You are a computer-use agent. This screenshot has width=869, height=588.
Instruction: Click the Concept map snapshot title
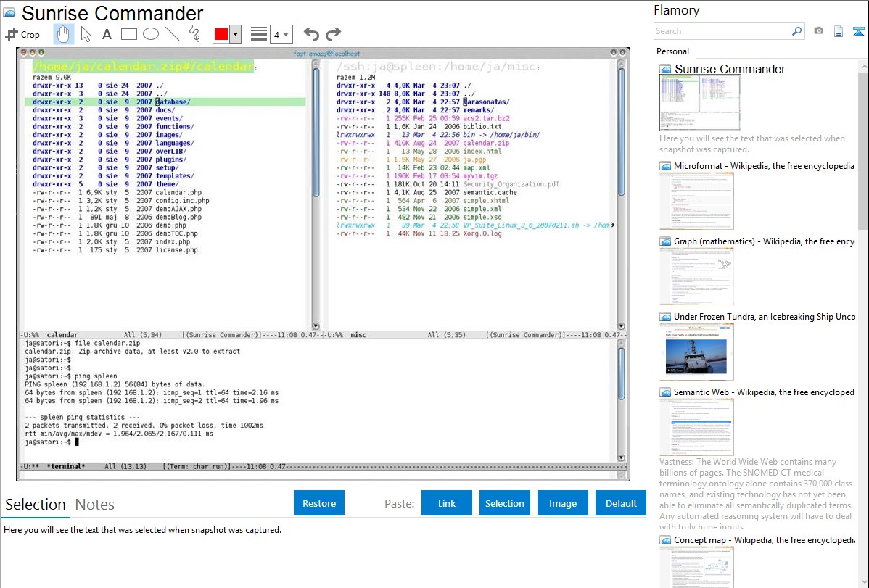[765, 540]
